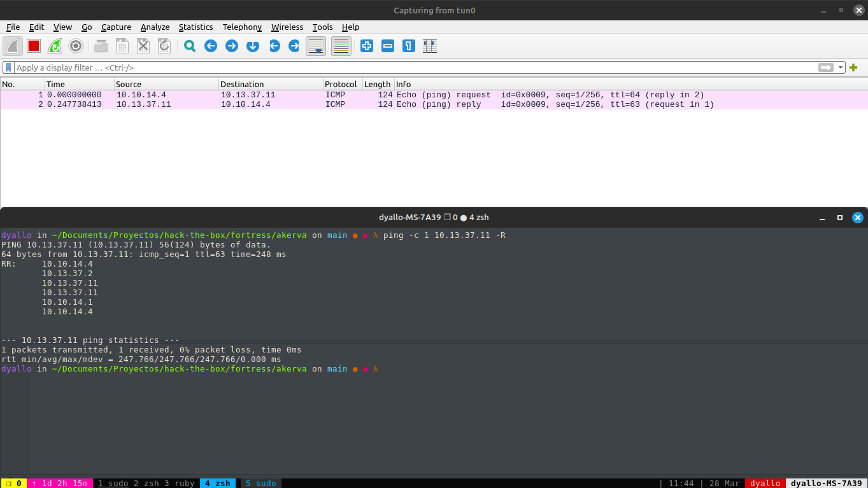868x488 pixels.
Task: Sort by the Length column header
Action: pos(378,84)
